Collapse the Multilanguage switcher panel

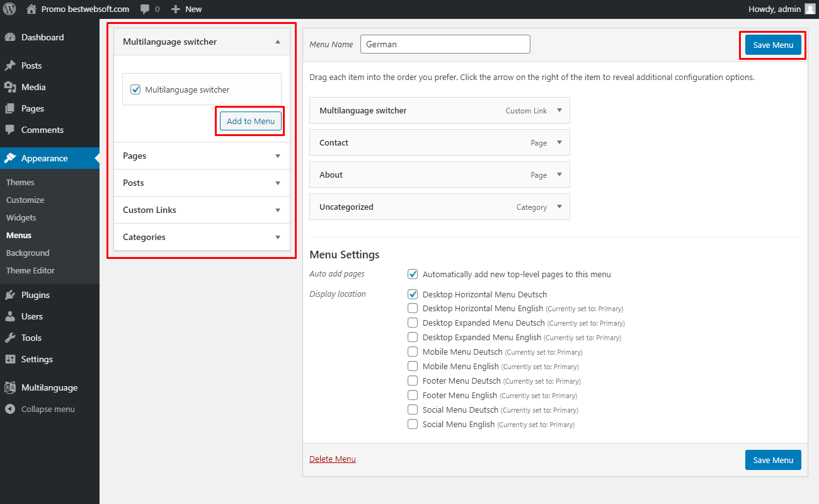(278, 42)
